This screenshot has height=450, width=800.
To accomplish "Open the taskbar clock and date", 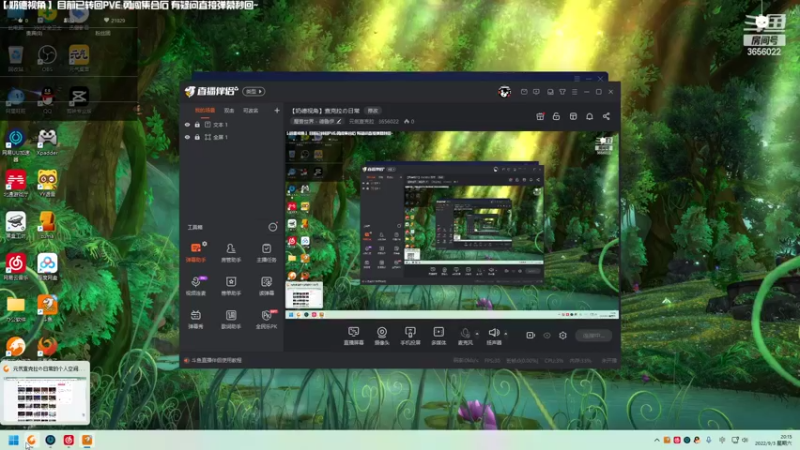I will point(773,440).
